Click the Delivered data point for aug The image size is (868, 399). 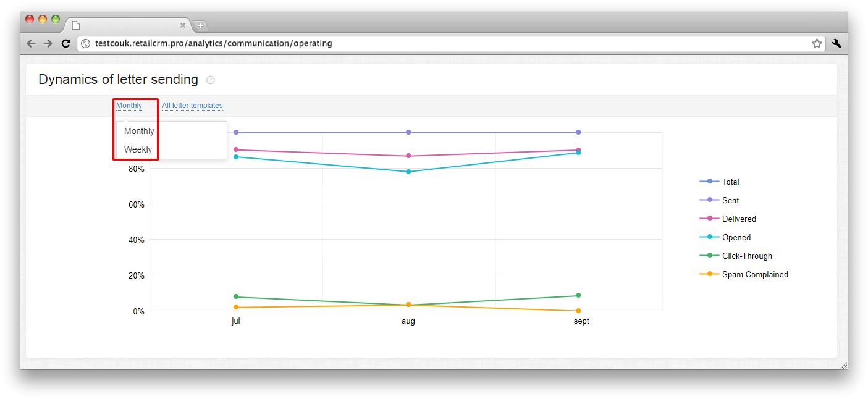[x=408, y=156]
